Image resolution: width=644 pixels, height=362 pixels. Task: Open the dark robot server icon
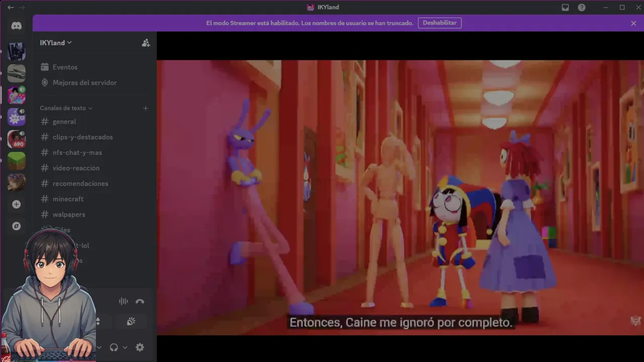16,51
